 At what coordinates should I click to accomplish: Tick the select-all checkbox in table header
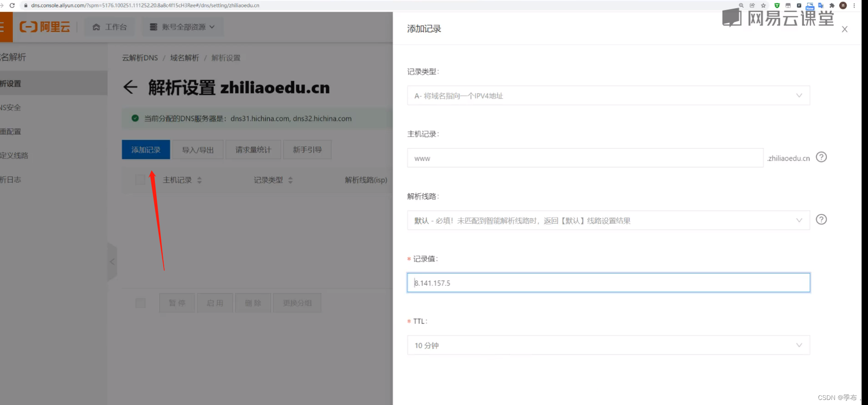pyautogui.click(x=140, y=180)
